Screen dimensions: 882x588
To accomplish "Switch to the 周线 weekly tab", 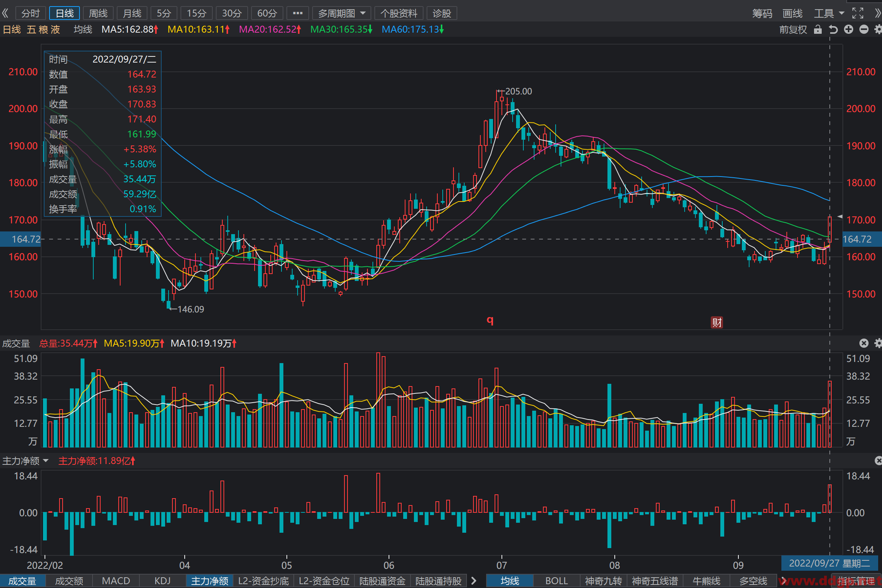I will coord(98,13).
